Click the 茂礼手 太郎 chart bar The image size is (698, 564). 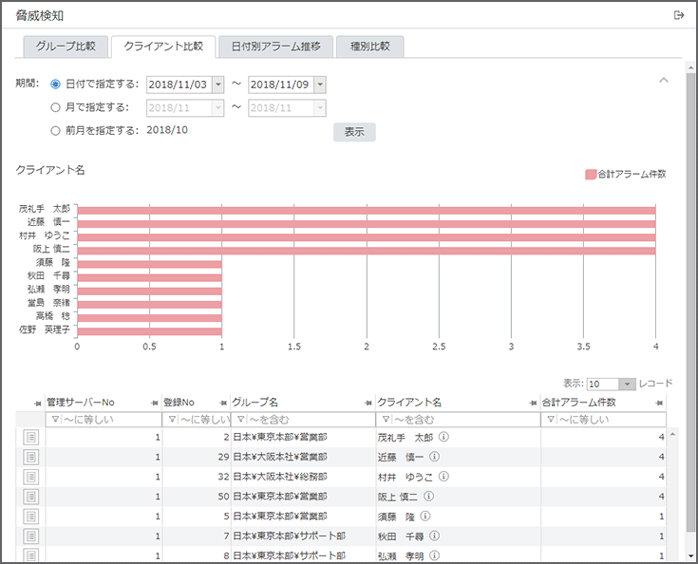pyautogui.click(x=366, y=211)
